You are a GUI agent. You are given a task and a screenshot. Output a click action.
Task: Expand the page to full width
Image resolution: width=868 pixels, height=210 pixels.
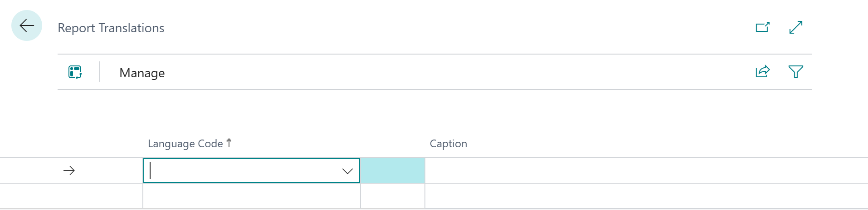pos(795,27)
